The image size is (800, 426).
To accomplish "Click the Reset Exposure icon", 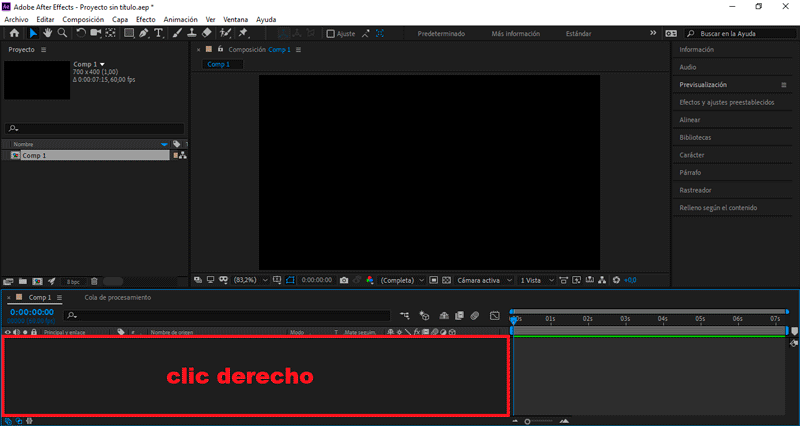I will pyautogui.click(x=616, y=280).
